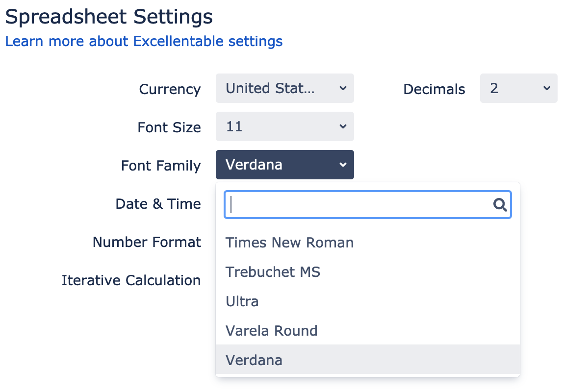
Task: Open the Decimals dropdown set to 2
Action: pyautogui.click(x=518, y=88)
